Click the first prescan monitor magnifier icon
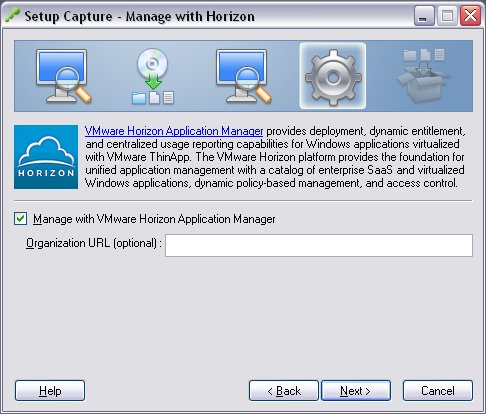 pyautogui.click(x=64, y=76)
